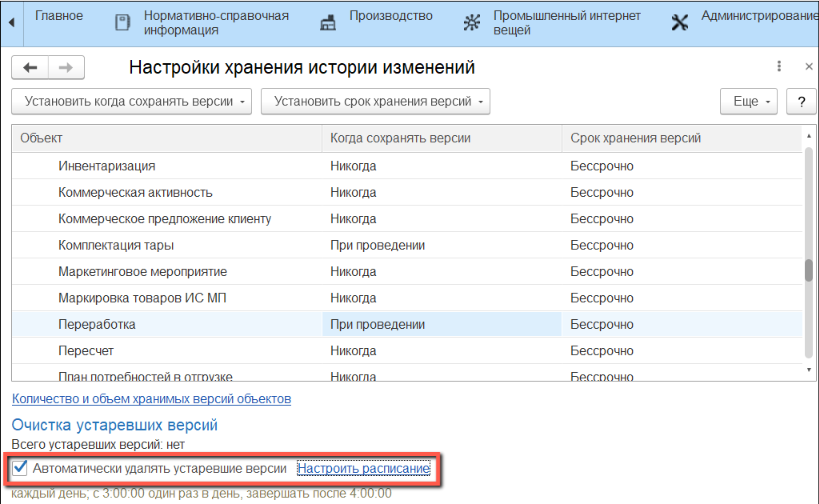
Task: Click the Промышленный интернет вещей icon
Action: pyautogui.click(x=471, y=22)
